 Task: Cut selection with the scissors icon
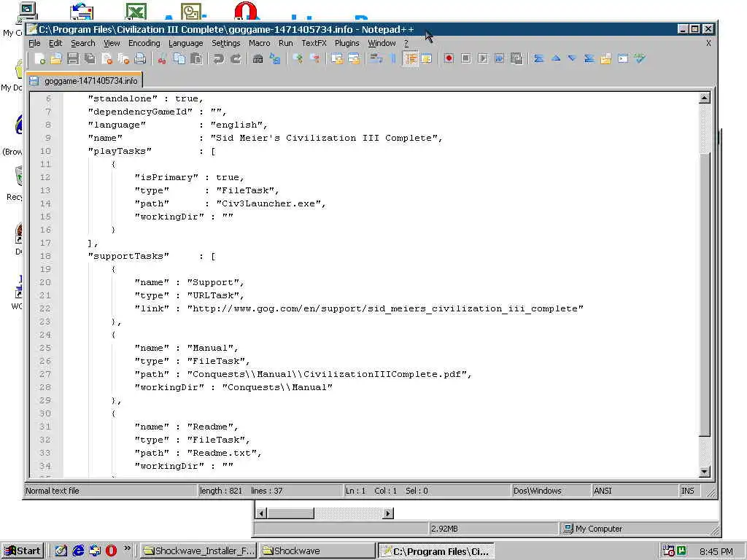point(162,58)
